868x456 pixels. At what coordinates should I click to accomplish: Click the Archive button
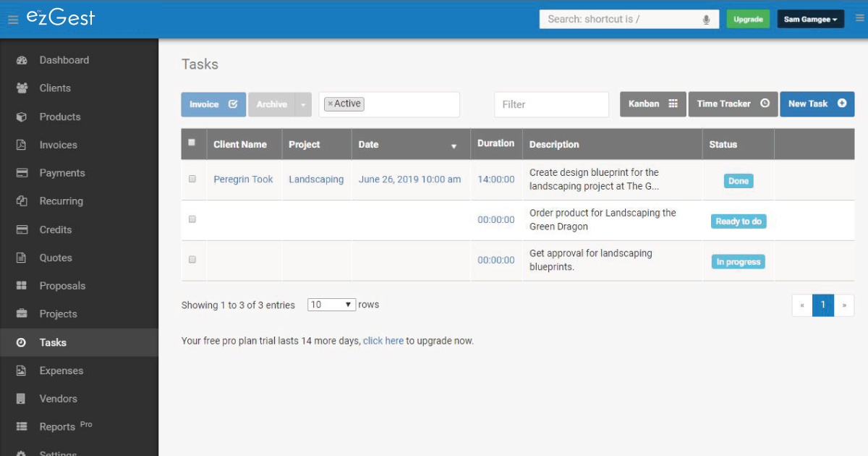[x=272, y=104]
